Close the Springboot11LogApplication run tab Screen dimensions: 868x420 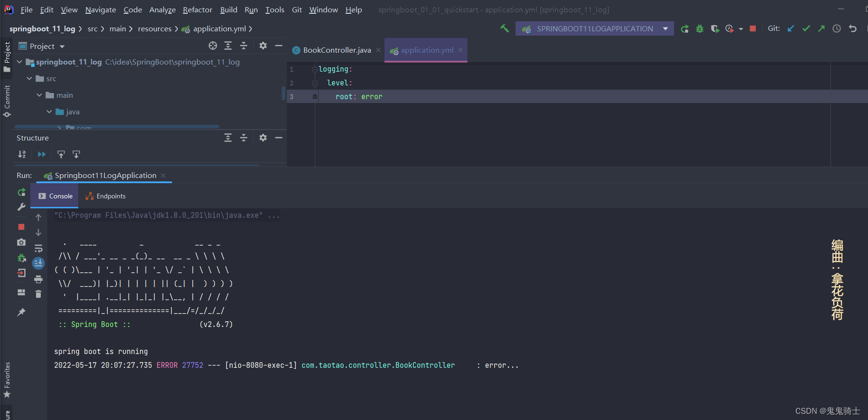[163, 176]
